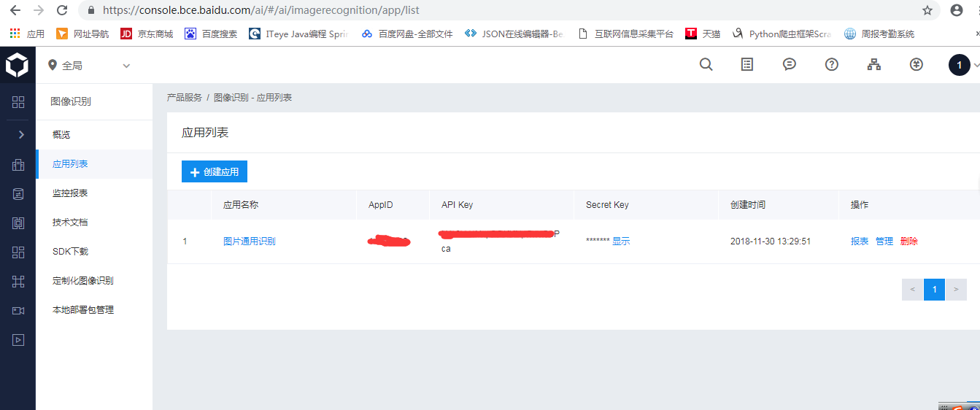Open the tiles icon below the framed-picture icon
980x410 pixels.
18,252
